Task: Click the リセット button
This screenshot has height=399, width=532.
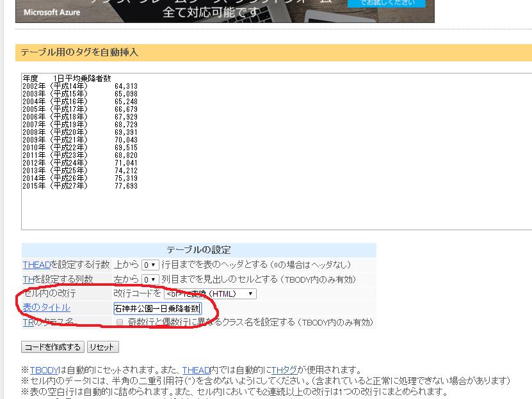Action: coord(103,347)
